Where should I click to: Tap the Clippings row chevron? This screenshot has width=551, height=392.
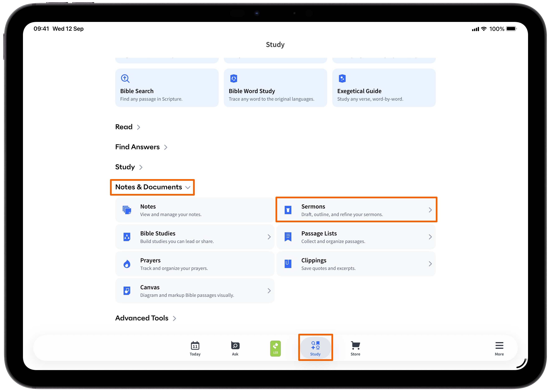tap(430, 264)
